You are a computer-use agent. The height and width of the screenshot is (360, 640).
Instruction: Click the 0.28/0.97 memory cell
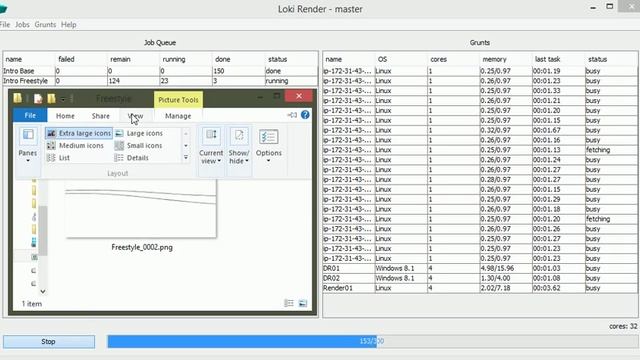tap(506, 180)
